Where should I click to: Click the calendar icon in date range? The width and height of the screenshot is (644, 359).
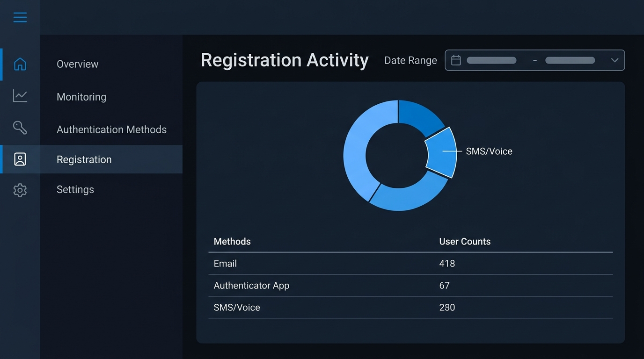pos(456,60)
